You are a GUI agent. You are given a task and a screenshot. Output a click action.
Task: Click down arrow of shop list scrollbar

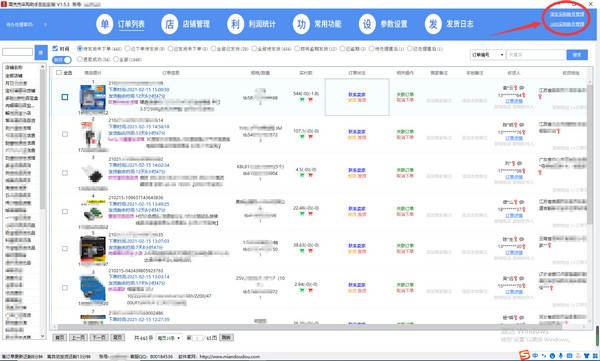tap(42, 336)
